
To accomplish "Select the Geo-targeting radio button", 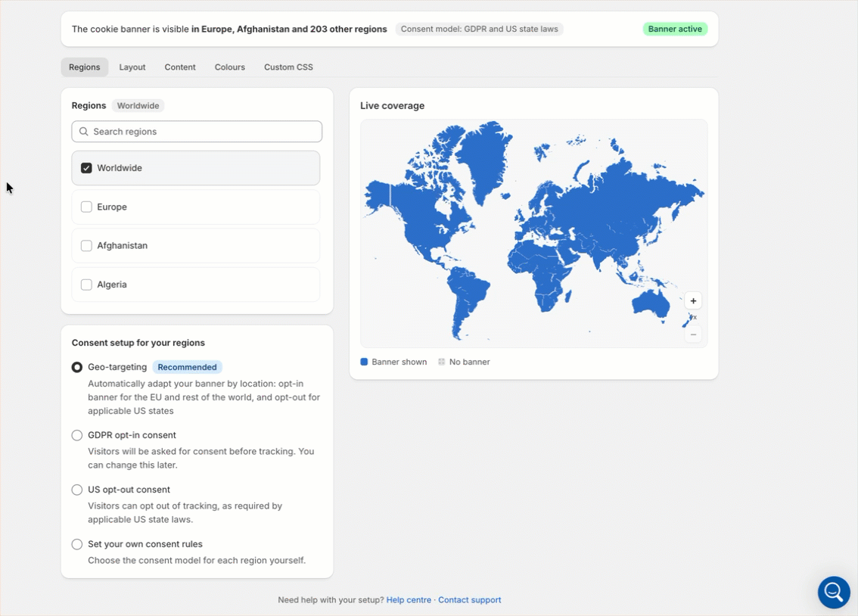I will tap(77, 367).
